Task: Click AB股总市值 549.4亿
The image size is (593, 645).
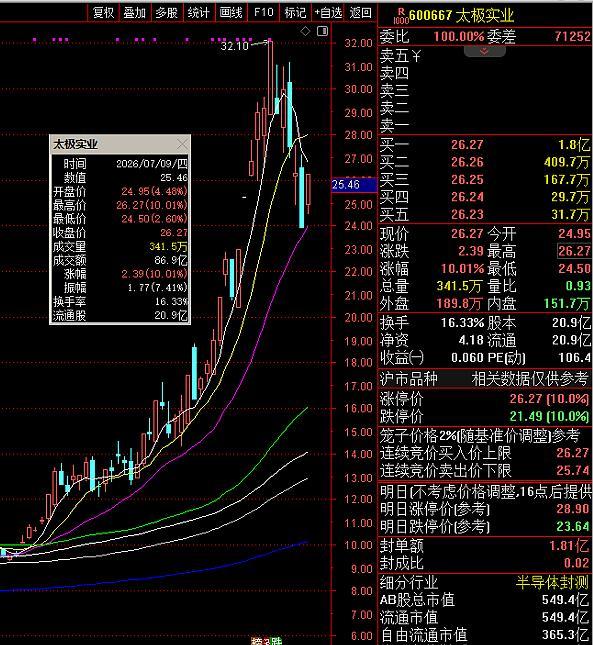Action: click(566, 600)
